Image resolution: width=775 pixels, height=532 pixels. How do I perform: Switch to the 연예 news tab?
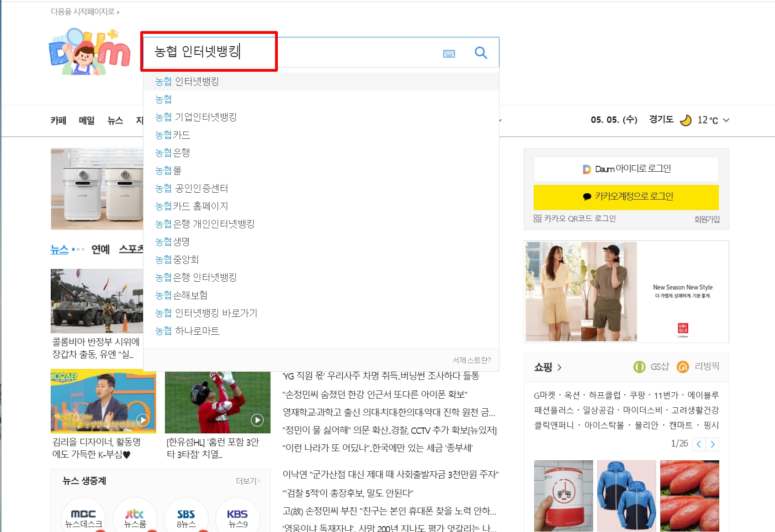[101, 249]
